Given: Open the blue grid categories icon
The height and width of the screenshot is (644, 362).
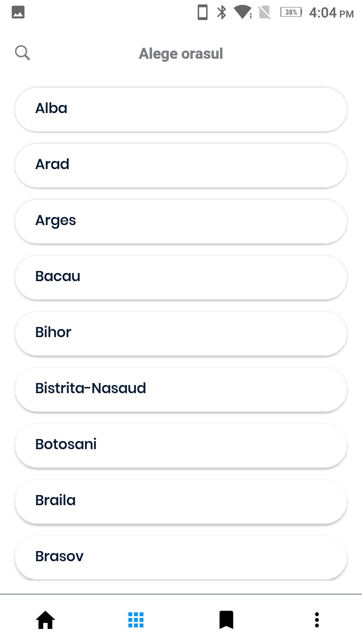Looking at the screenshot, I should point(136,620).
